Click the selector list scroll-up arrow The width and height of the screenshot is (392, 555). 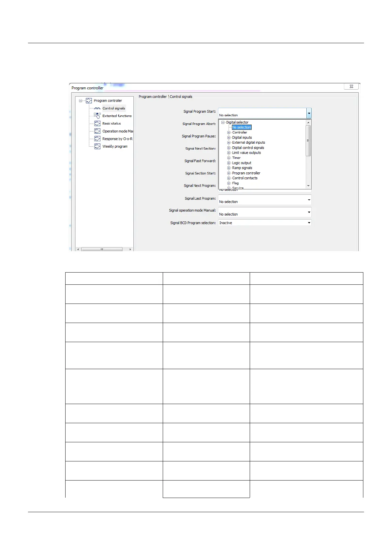point(308,123)
